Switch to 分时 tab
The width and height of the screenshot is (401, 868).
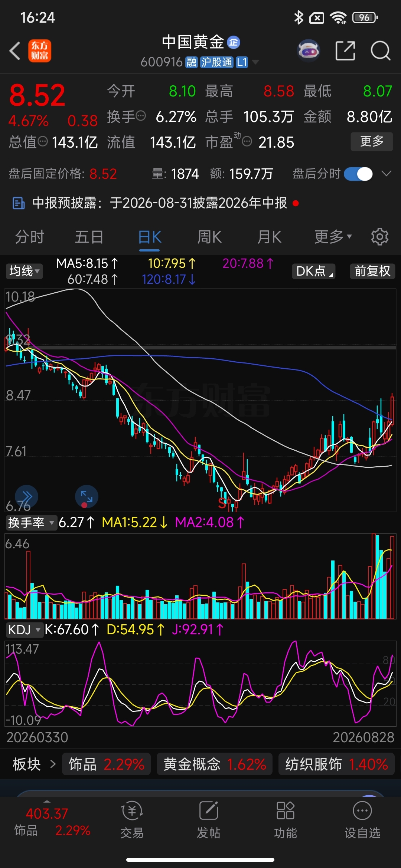pyautogui.click(x=30, y=237)
